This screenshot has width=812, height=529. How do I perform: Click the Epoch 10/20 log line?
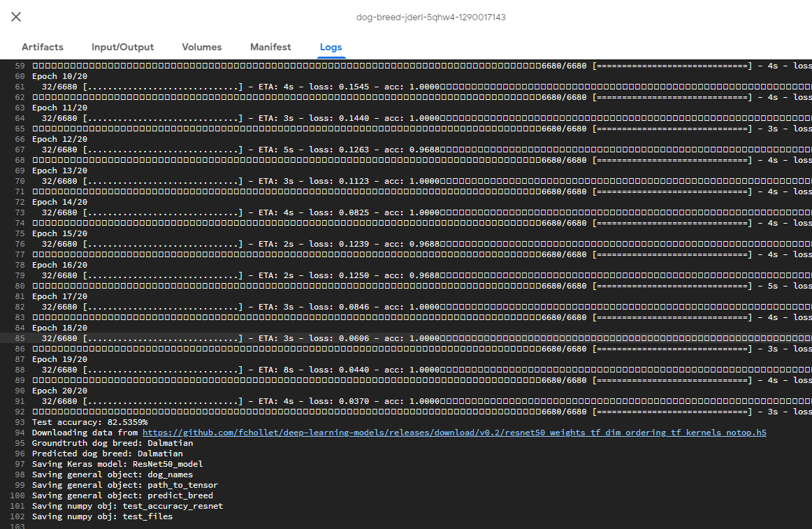click(x=59, y=76)
